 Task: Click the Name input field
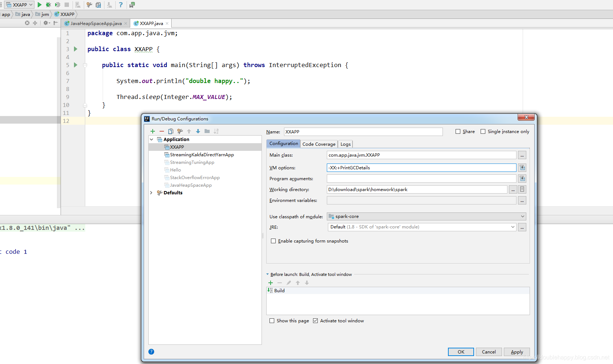coord(363,132)
